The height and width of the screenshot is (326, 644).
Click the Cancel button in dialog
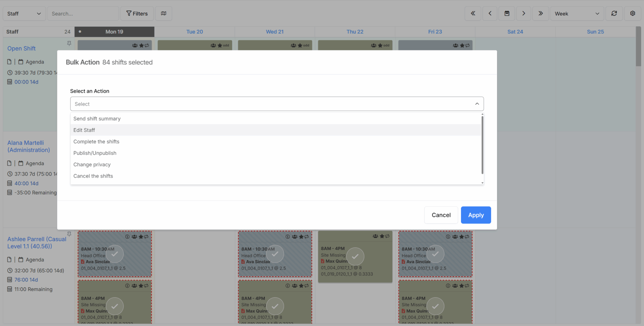point(441,215)
